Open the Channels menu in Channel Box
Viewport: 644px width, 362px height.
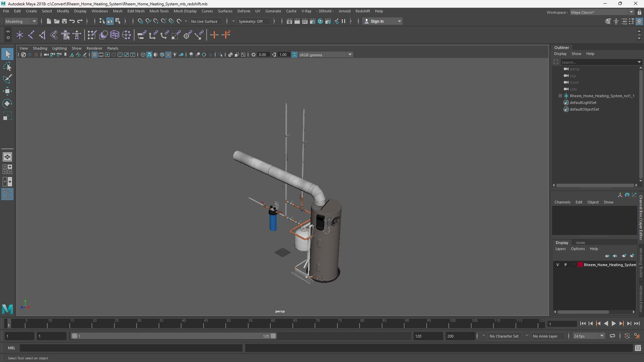[x=562, y=202]
